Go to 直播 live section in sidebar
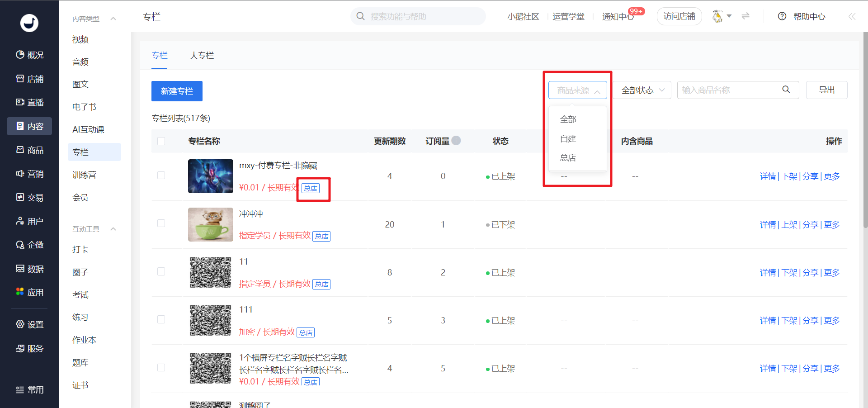This screenshot has height=408, width=868. tap(29, 102)
